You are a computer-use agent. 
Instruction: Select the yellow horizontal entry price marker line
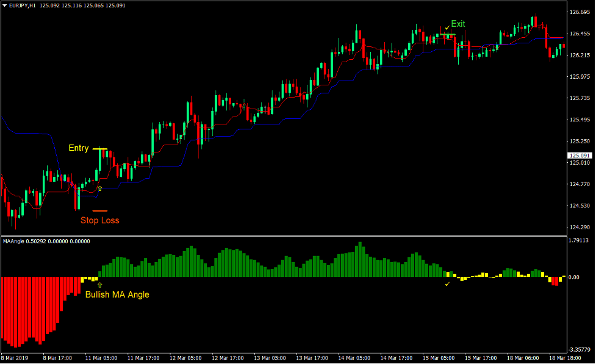pos(101,148)
